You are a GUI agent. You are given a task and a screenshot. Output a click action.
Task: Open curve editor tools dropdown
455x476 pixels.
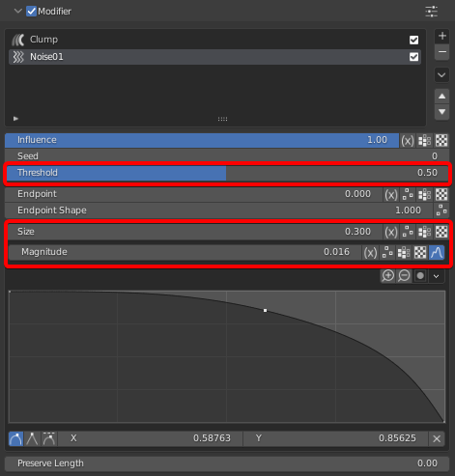click(x=437, y=276)
